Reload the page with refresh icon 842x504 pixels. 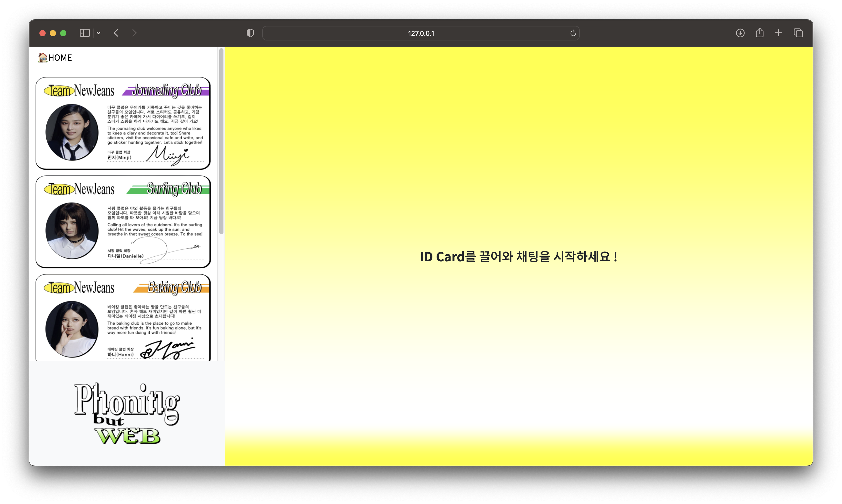pyautogui.click(x=573, y=33)
